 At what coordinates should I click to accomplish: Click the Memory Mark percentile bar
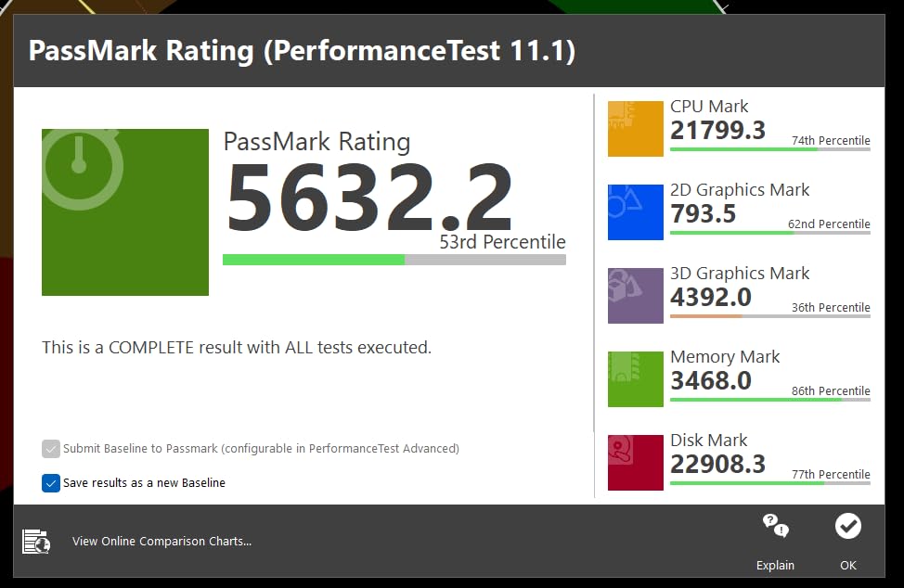coord(770,400)
